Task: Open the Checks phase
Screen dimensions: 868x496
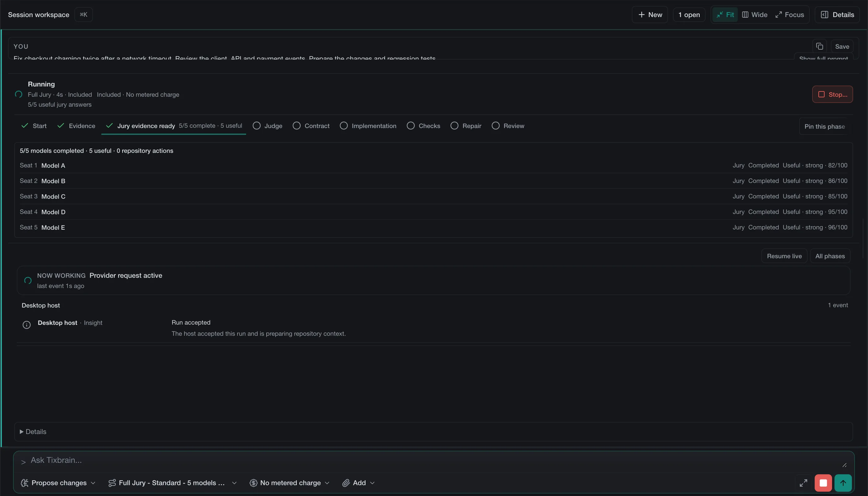Action: pos(423,126)
